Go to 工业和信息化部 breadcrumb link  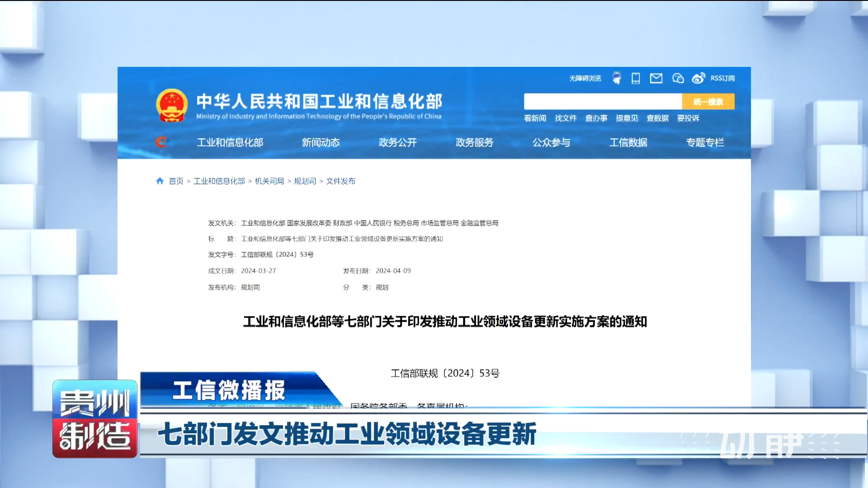219,181
